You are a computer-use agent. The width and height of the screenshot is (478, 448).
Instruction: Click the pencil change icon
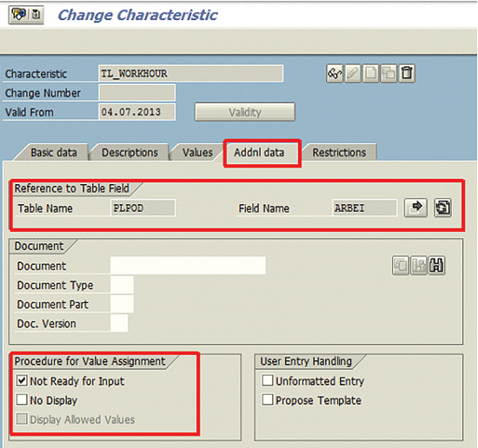pyautogui.click(x=353, y=74)
